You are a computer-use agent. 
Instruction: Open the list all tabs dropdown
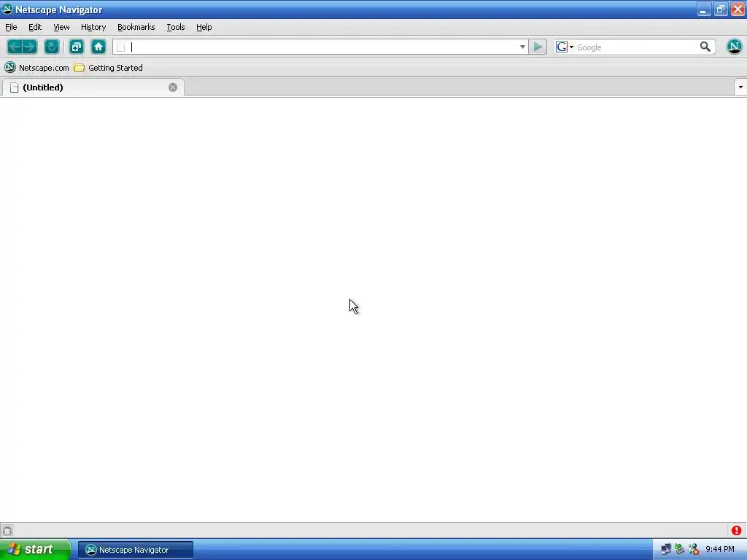click(740, 87)
